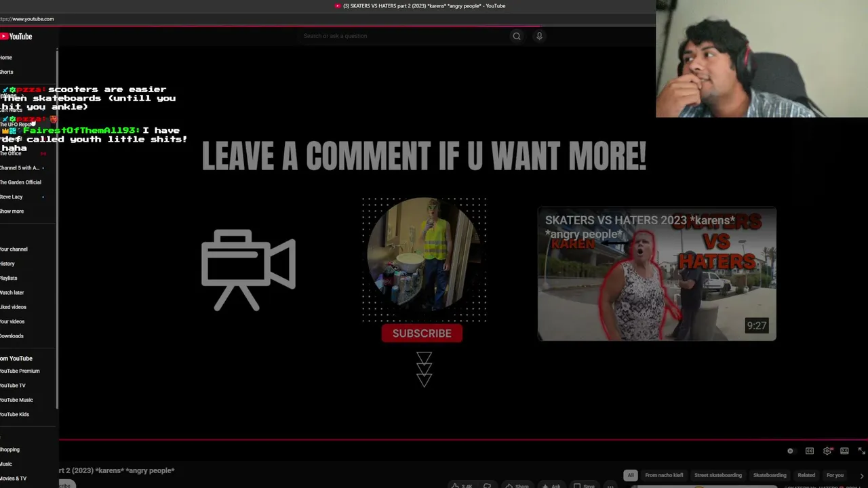Open Movies & TV in sidebar

pyautogui.click(x=14, y=479)
